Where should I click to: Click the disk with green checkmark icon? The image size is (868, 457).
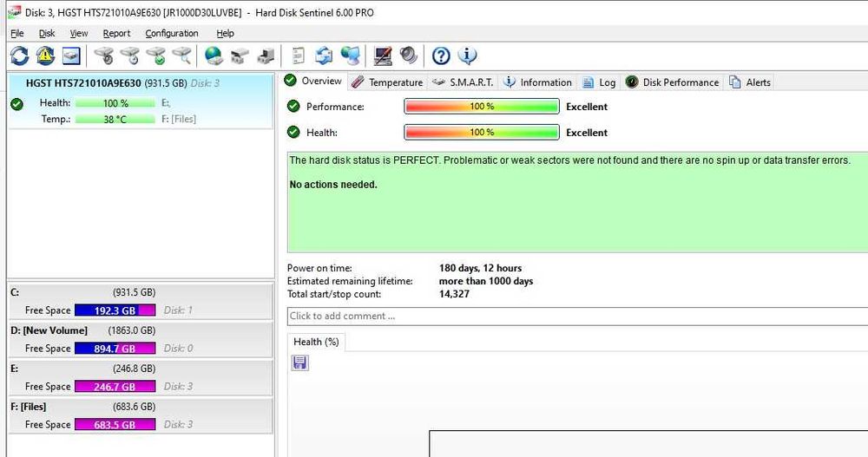coord(156,55)
